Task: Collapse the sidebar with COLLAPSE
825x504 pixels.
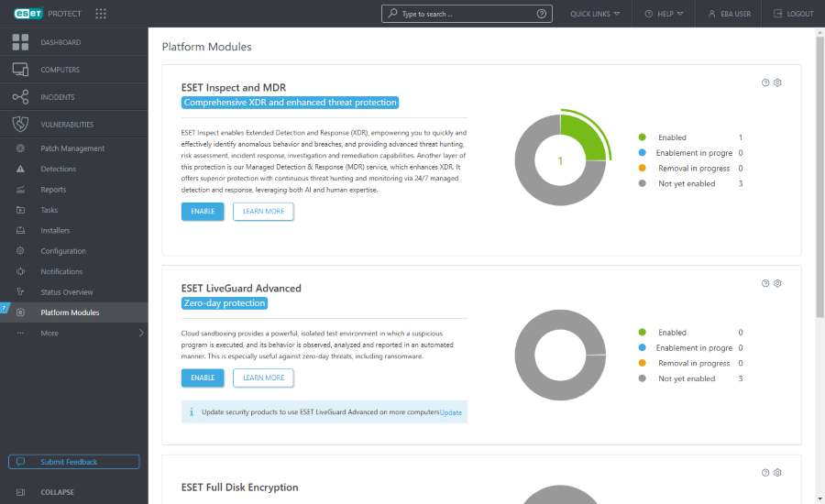Action: (x=58, y=492)
